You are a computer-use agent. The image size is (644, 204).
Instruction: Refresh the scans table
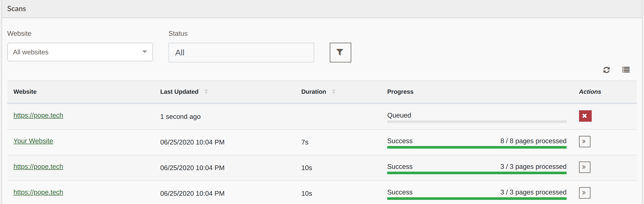[x=606, y=70]
